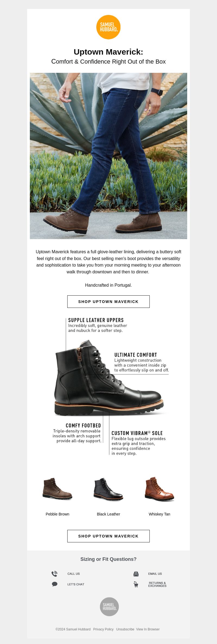Click the envelope Email Us icon

(x=136, y=574)
